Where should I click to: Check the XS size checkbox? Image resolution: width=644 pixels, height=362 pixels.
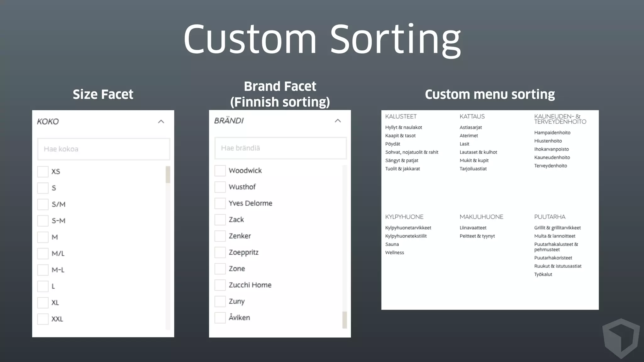tap(43, 172)
